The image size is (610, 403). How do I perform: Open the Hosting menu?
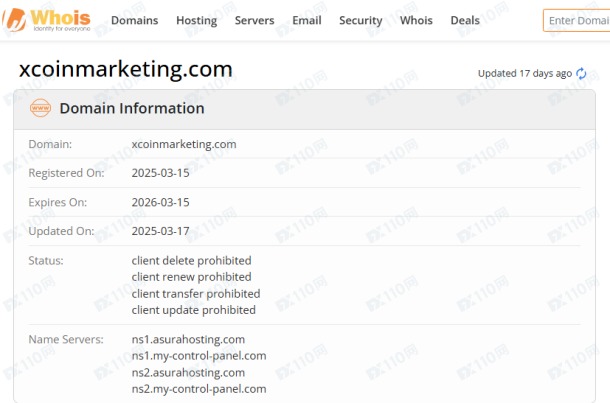point(196,20)
